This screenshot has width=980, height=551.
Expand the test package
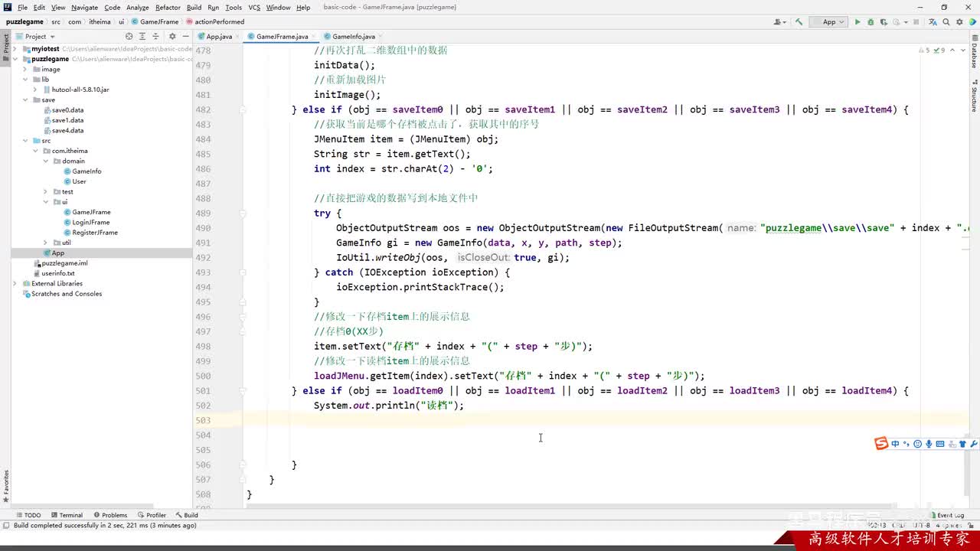coord(45,191)
